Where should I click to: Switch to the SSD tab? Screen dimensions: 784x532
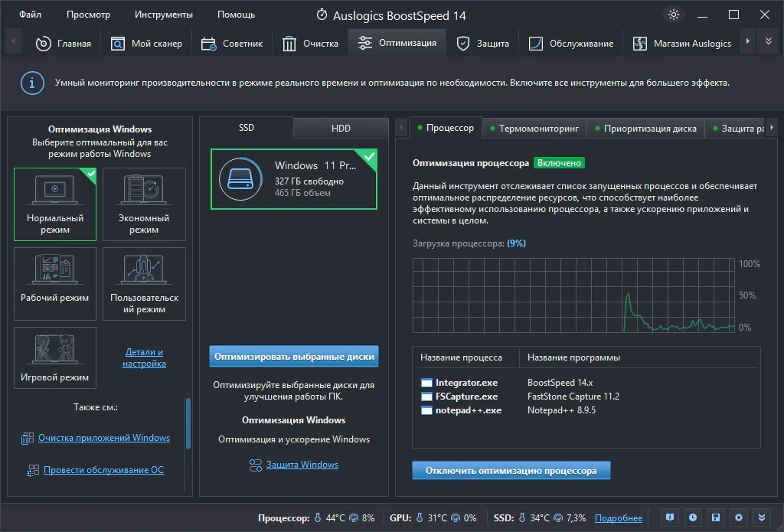[247, 128]
